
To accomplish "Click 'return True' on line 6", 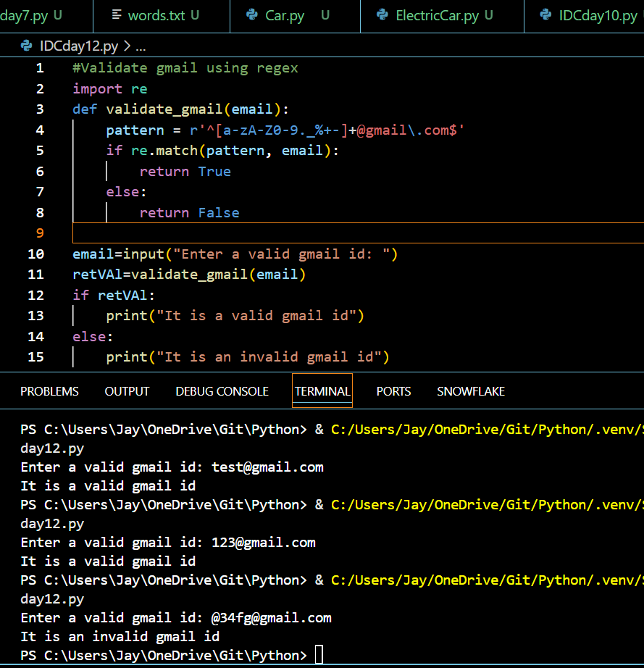I will point(185,171).
